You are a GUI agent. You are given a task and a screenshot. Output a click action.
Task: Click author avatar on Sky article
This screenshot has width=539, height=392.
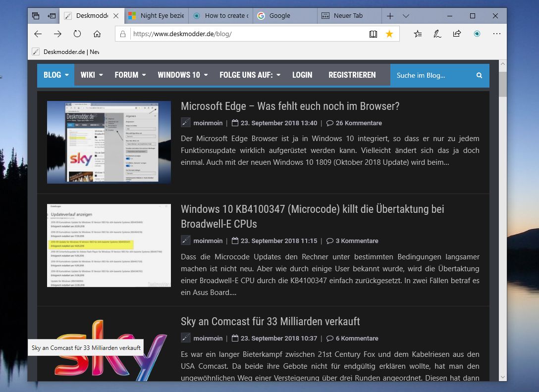186,338
